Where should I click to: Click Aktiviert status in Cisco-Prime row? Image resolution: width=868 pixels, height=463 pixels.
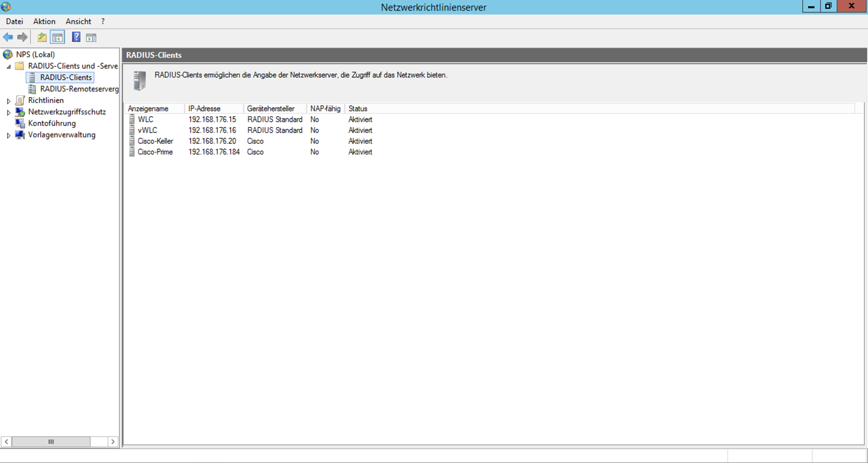point(360,152)
